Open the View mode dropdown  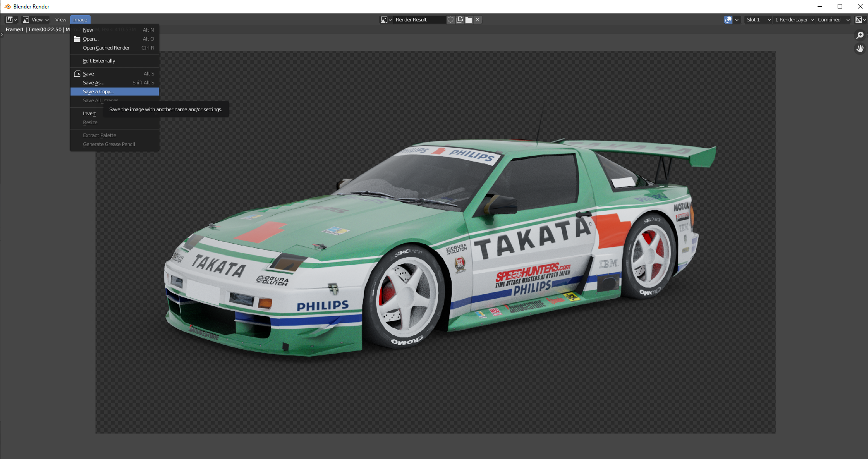(35, 20)
